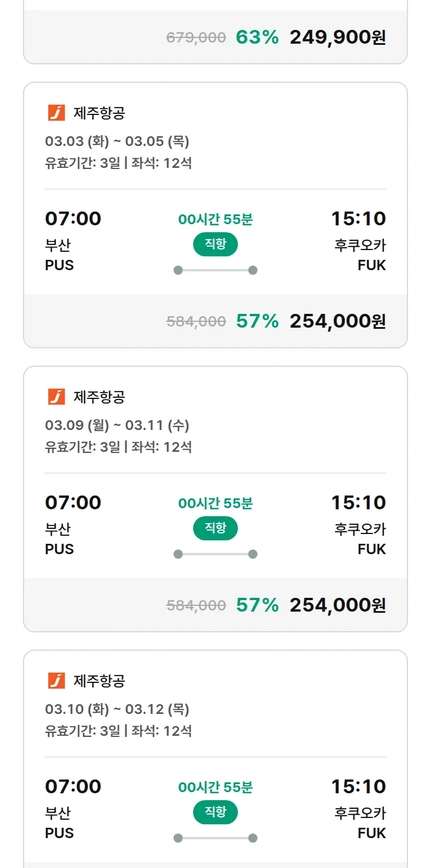The height and width of the screenshot is (868, 431).
Task: Open the 03.10 (화) ~ 03.12 (목) date range
Action: (117, 709)
